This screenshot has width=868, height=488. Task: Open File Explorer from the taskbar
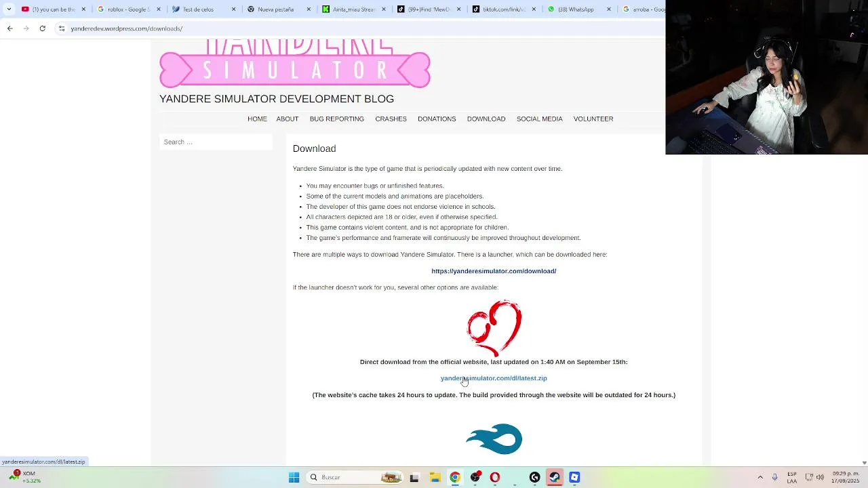click(x=435, y=477)
